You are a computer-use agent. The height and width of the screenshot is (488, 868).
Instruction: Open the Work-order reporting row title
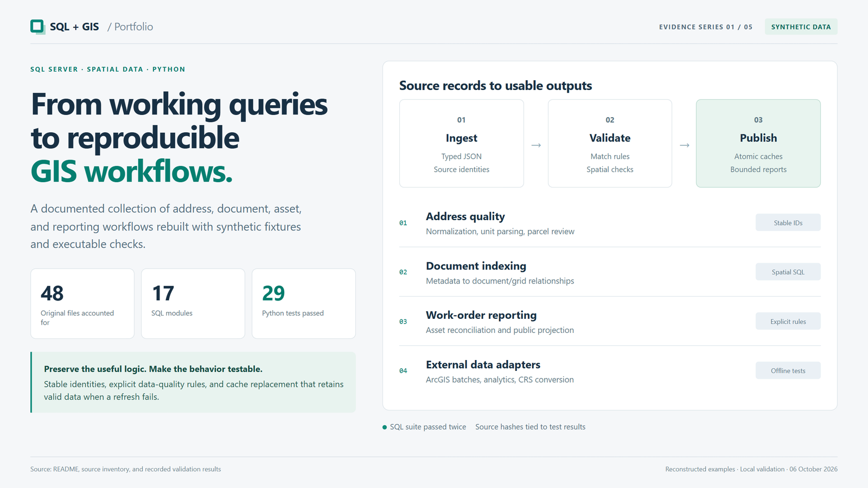[x=481, y=315]
